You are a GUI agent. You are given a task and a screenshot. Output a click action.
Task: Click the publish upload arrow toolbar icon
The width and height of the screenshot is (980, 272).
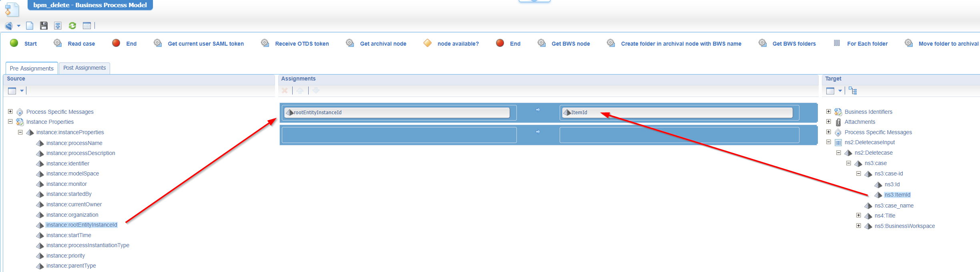pyautogui.click(x=58, y=26)
